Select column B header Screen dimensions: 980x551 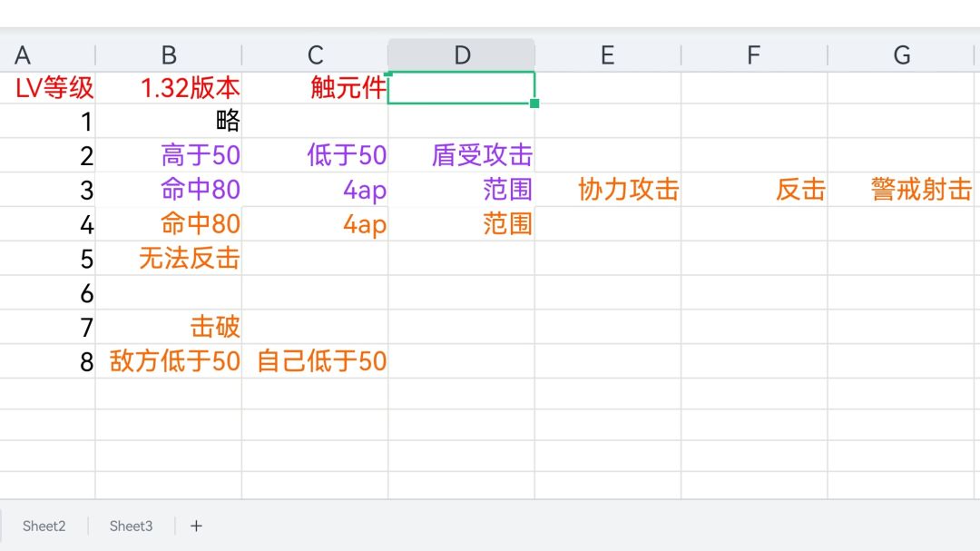tap(169, 55)
